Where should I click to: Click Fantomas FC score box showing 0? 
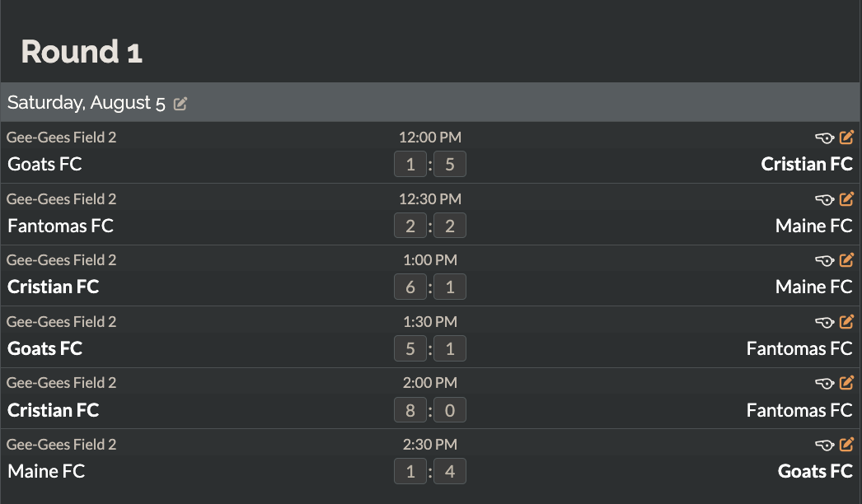450,410
